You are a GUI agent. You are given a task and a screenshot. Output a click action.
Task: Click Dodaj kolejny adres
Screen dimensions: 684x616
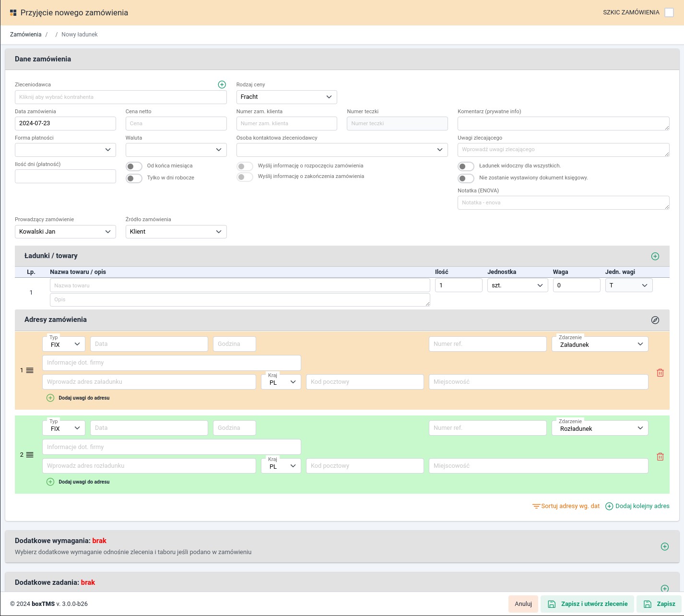point(637,506)
